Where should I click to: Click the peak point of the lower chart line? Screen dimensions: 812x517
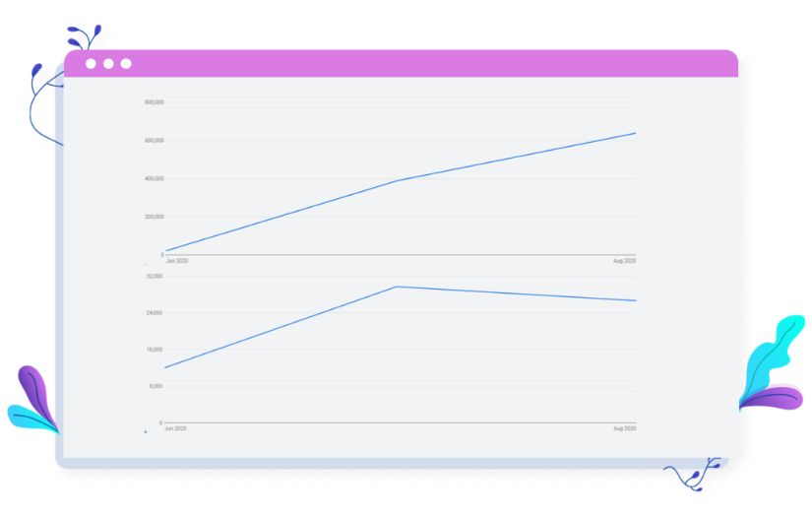tap(396, 287)
